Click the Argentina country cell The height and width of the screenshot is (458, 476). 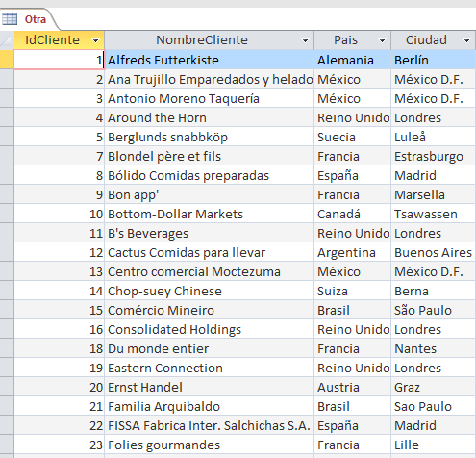[x=353, y=252]
